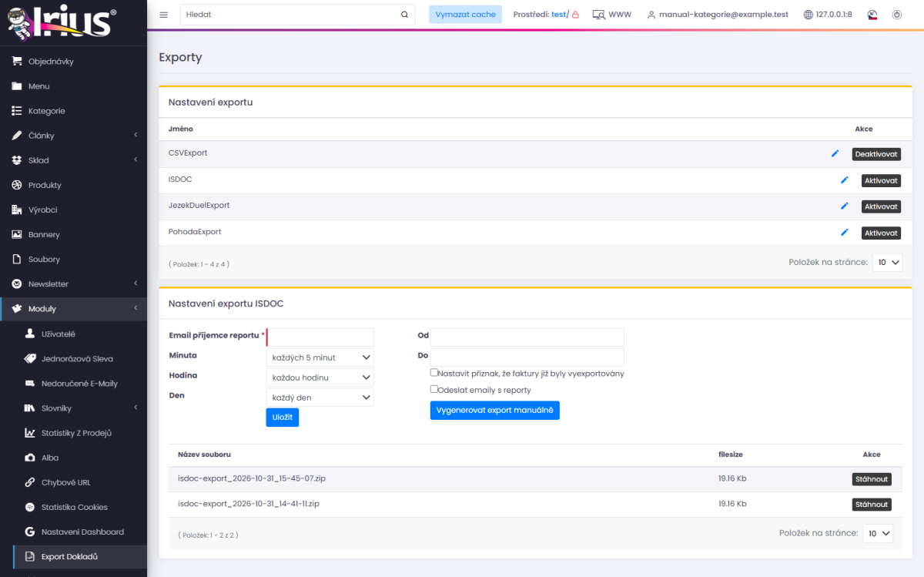
Task: Change page size in Nastavení exportu table
Action: tap(887, 263)
